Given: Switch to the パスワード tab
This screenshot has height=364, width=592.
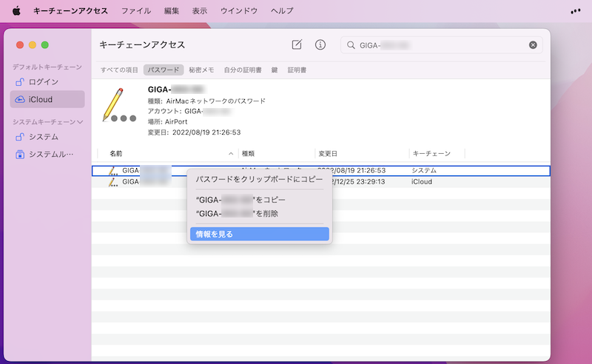Looking at the screenshot, I should pos(163,70).
